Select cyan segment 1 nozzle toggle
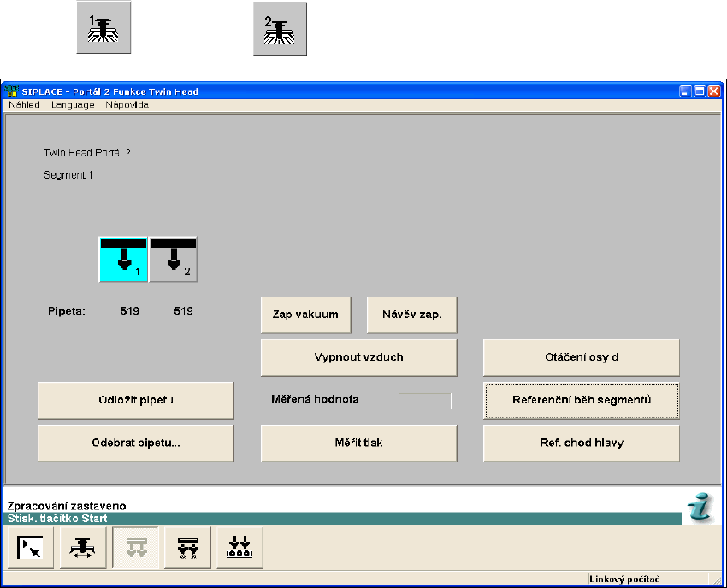Viewport: 727px width, 588px height. (x=123, y=260)
